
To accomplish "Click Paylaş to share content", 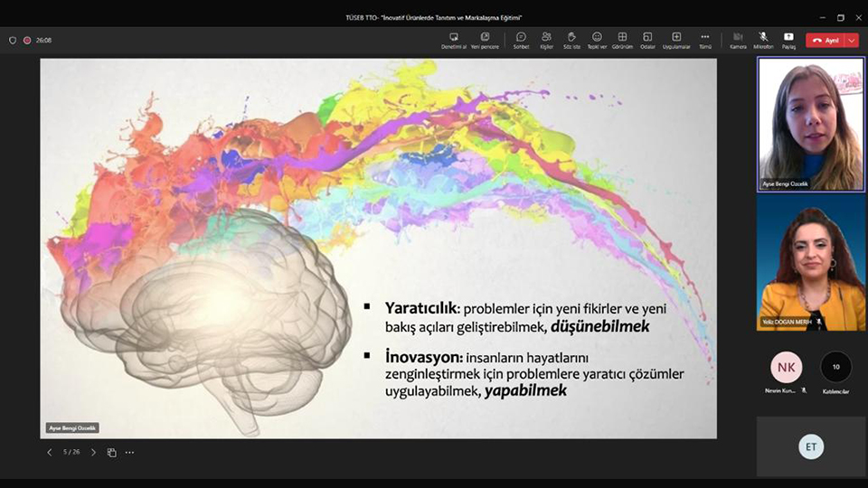I will [x=788, y=40].
